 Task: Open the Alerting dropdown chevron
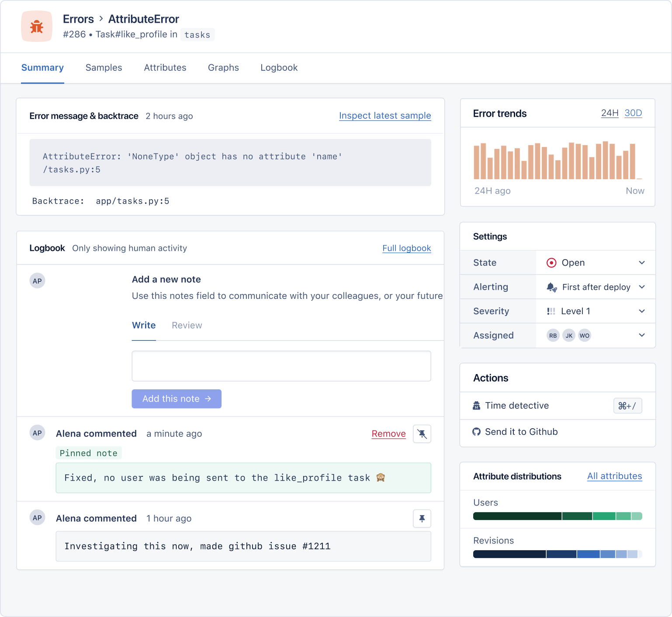click(x=641, y=287)
